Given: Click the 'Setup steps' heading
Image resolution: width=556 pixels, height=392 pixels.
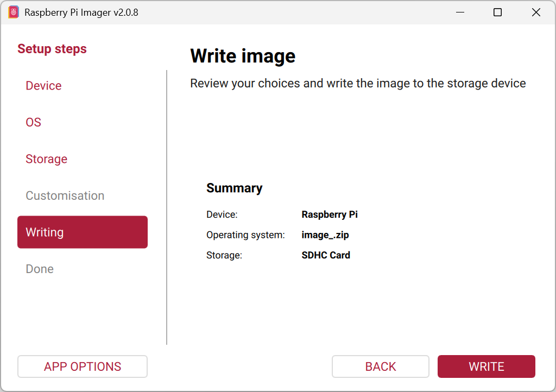Looking at the screenshot, I should (x=52, y=49).
